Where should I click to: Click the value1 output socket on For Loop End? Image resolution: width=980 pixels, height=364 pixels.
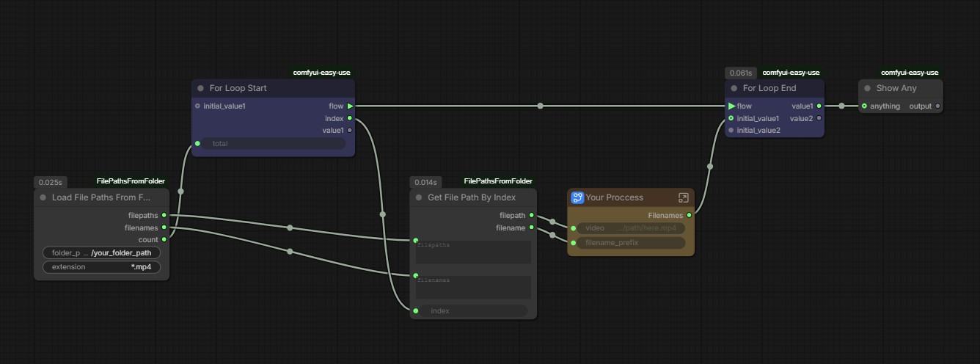(819, 106)
